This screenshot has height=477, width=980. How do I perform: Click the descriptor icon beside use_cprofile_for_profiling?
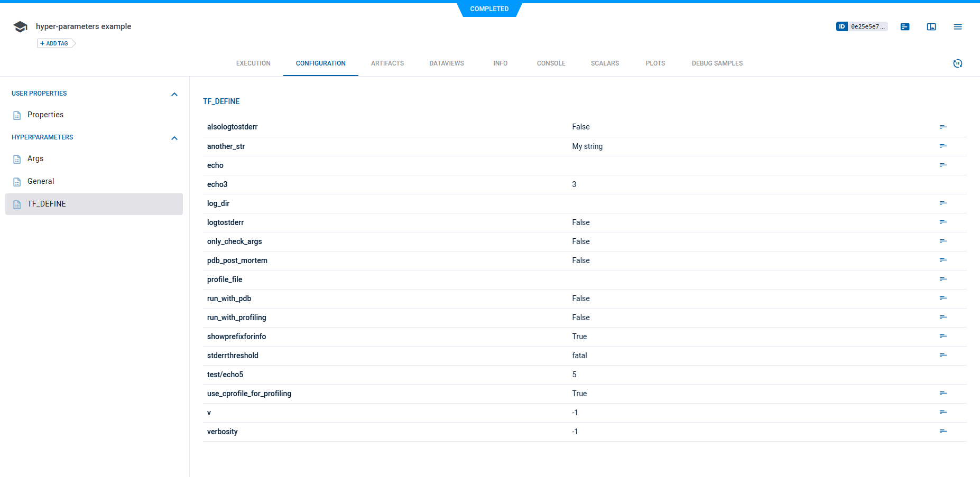[x=944, y=393]
